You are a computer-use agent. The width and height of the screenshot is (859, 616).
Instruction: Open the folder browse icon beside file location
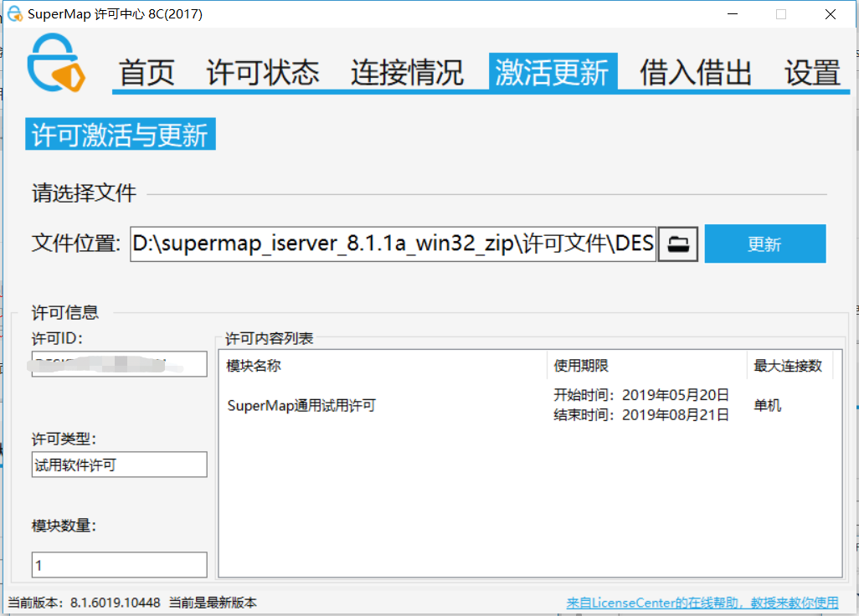coord(678,243)
